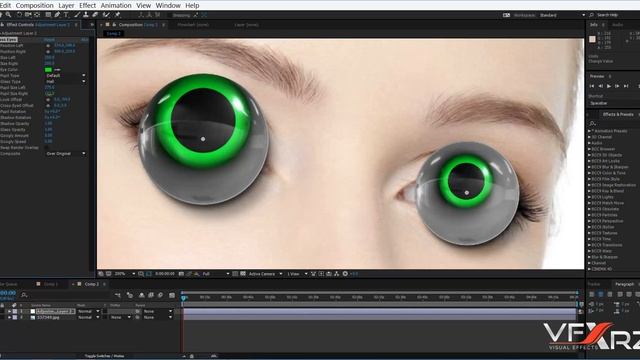This screenshot has width=640, height=360.
Task: Select the Puppet Pin tool
Action: click(118, 15)
